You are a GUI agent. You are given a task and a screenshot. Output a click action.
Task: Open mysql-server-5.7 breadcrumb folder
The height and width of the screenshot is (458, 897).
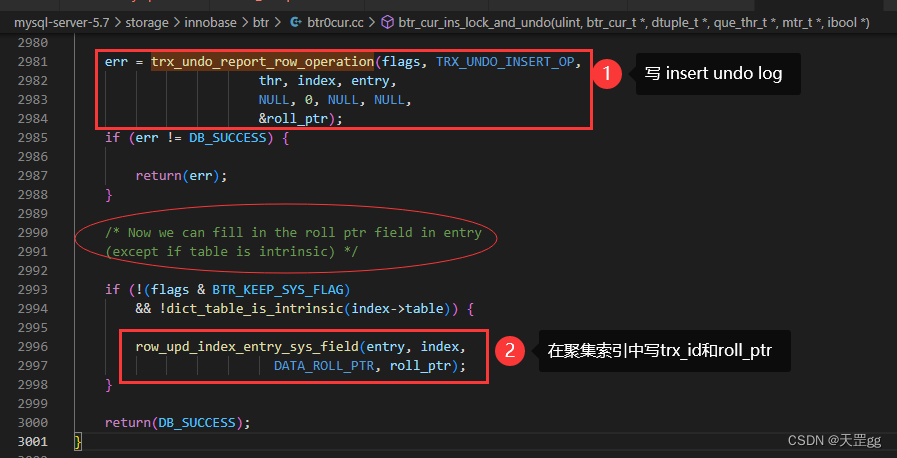point(60,23)
